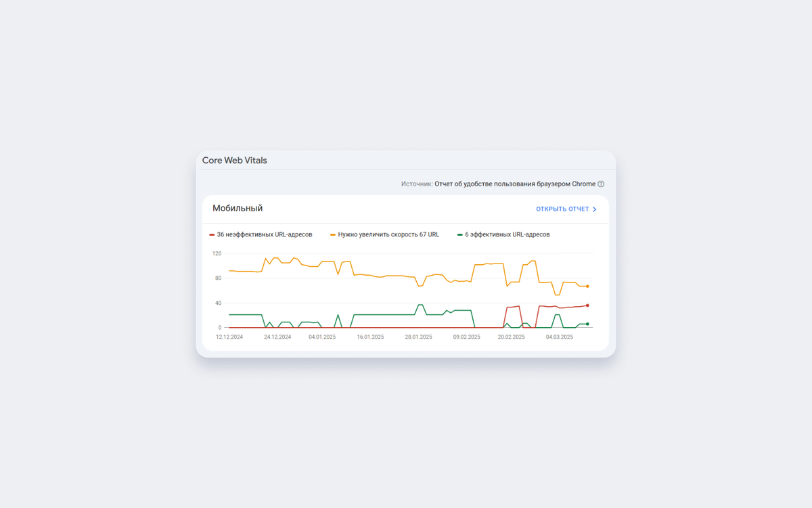This screenshot has width=812, height=508.
Task: Open the Chrome user experience report link
Action: tap(515, 184)
